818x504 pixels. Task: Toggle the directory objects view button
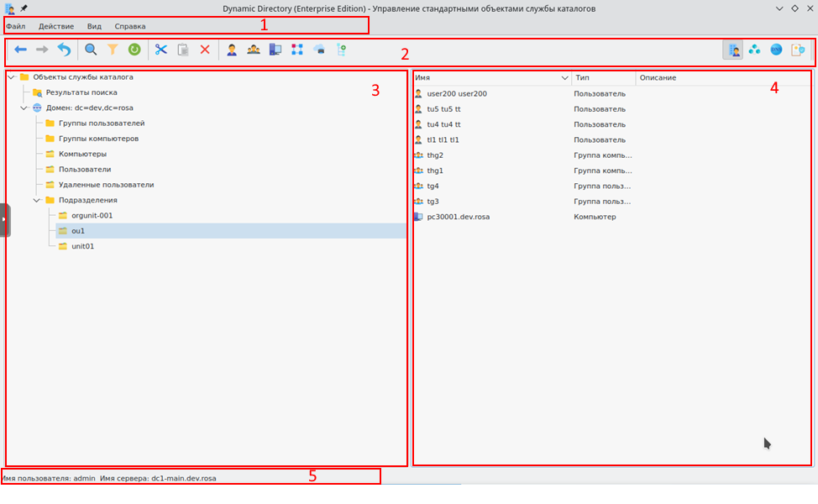pos(732,50)
